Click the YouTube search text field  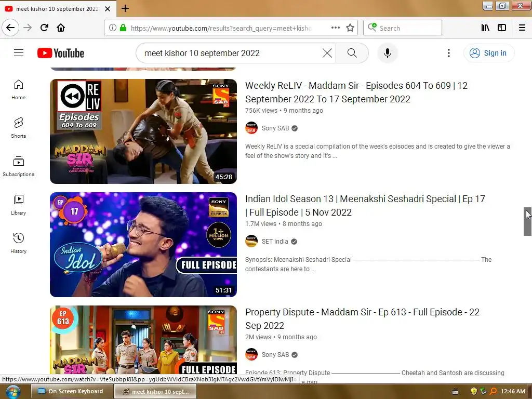(231, 53)
